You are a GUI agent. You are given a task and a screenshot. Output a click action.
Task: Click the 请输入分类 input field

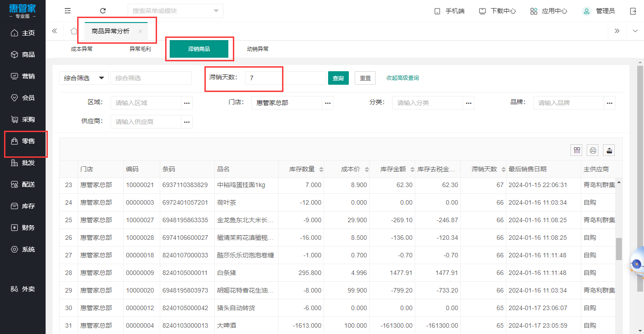(x=428, y=103)
